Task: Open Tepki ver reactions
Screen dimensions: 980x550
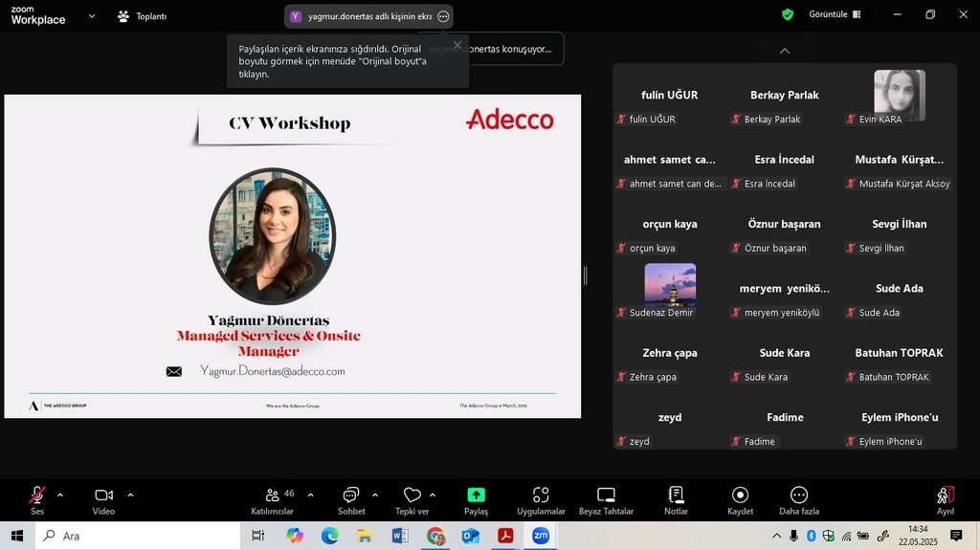Action: click(412, 500)
